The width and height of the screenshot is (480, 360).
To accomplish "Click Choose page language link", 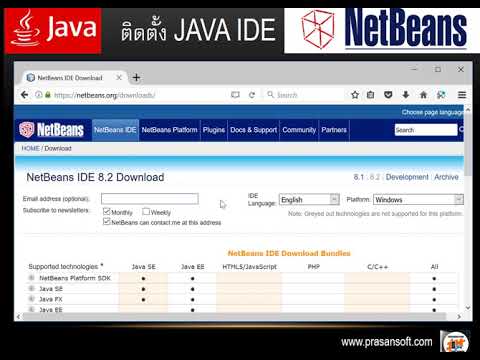I will click(x=432, y=112).
